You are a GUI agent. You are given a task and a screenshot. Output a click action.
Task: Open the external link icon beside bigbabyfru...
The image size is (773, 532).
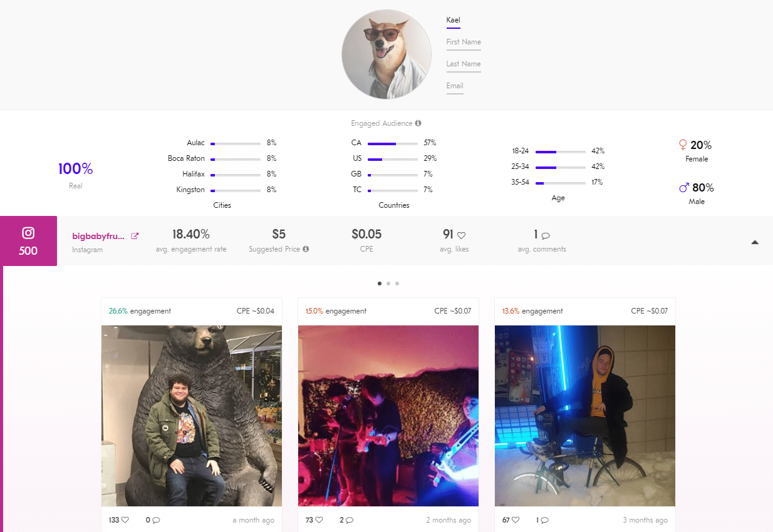135,236
